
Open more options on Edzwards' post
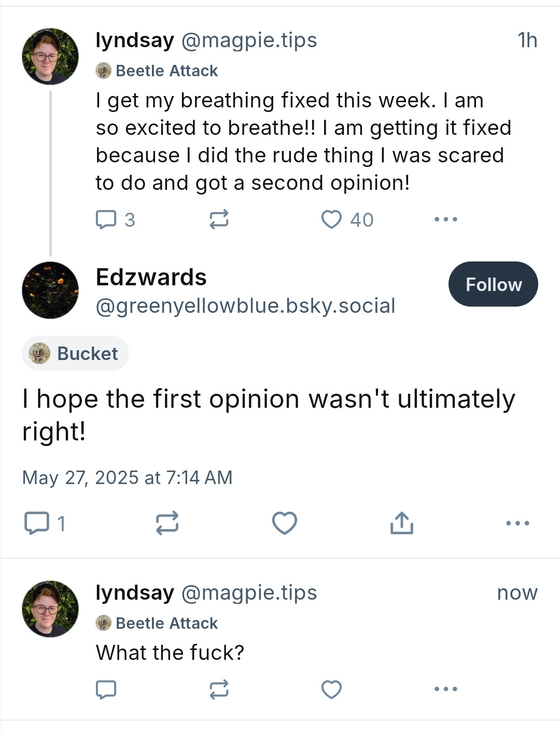pyautogui.click(x=518, y=523)
